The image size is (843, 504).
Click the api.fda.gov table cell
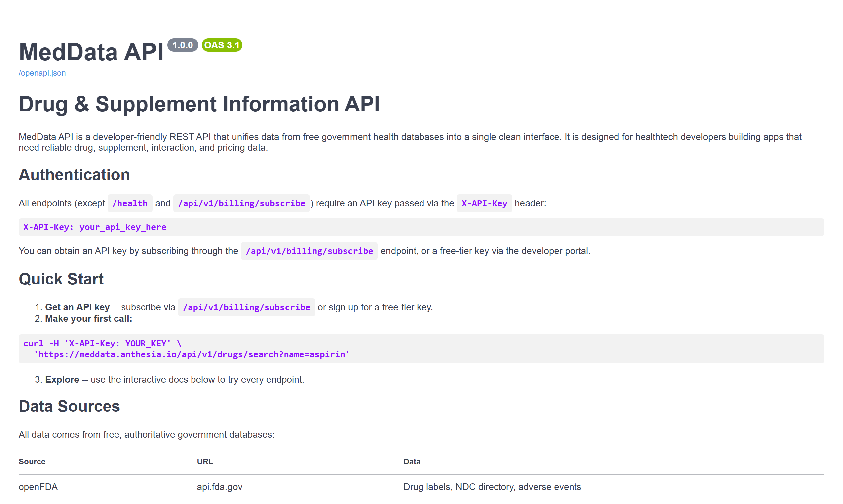point(220,487)
